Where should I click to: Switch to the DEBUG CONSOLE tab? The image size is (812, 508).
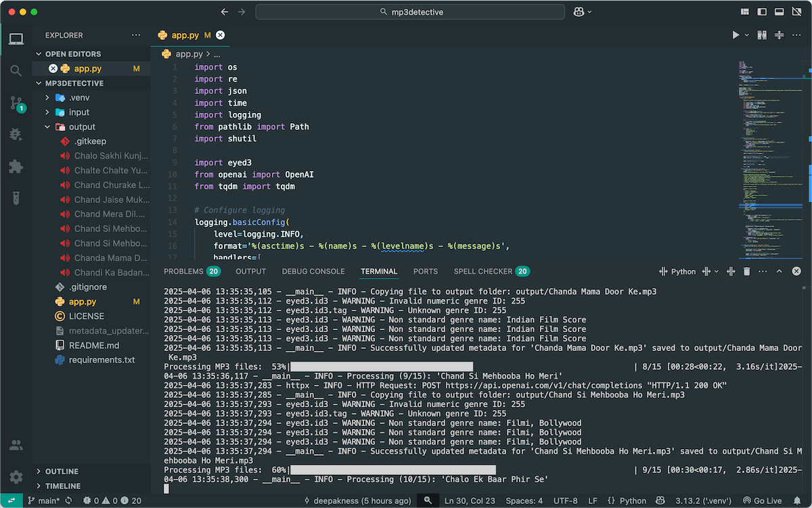313,271
